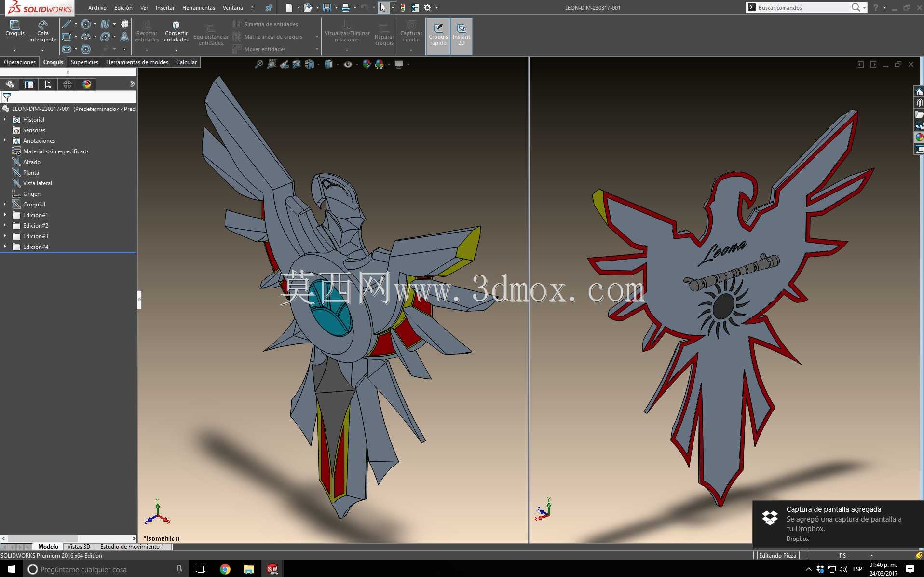Image resolution: width=924 pixels, height=577 pixels.
Task: Choose the straight Slot tool
Action: point(67,49)
